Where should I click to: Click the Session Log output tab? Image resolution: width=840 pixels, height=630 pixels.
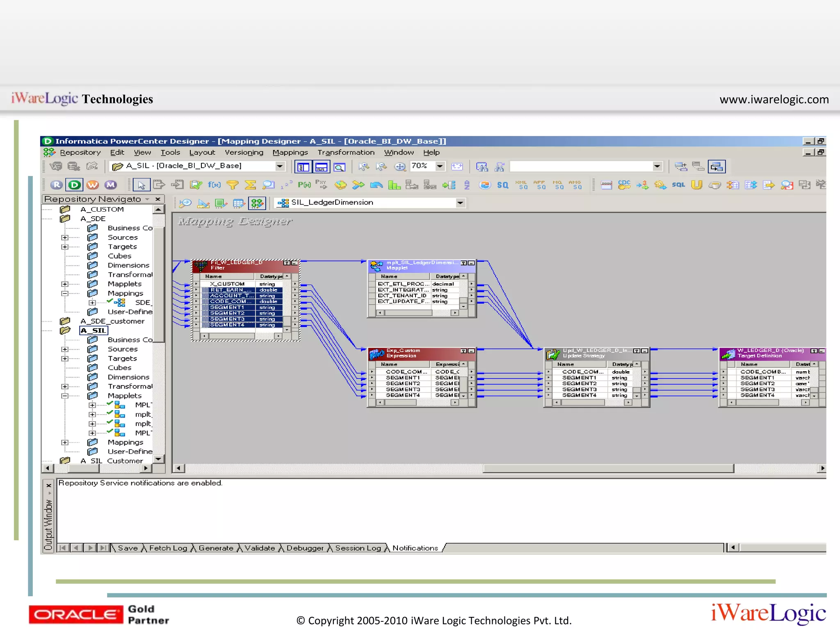click(358, 548)
